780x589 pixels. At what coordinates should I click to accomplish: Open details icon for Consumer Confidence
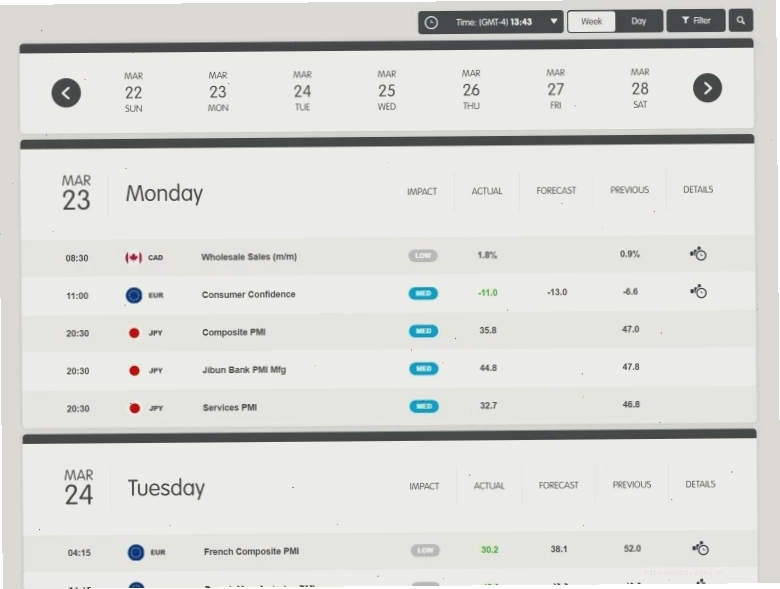[x=698, y=291]
